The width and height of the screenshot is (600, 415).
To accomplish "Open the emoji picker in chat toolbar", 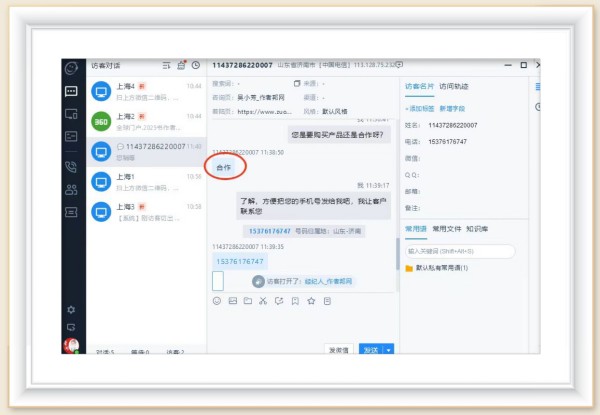I will pyautogui.click(x=217, y=300).
